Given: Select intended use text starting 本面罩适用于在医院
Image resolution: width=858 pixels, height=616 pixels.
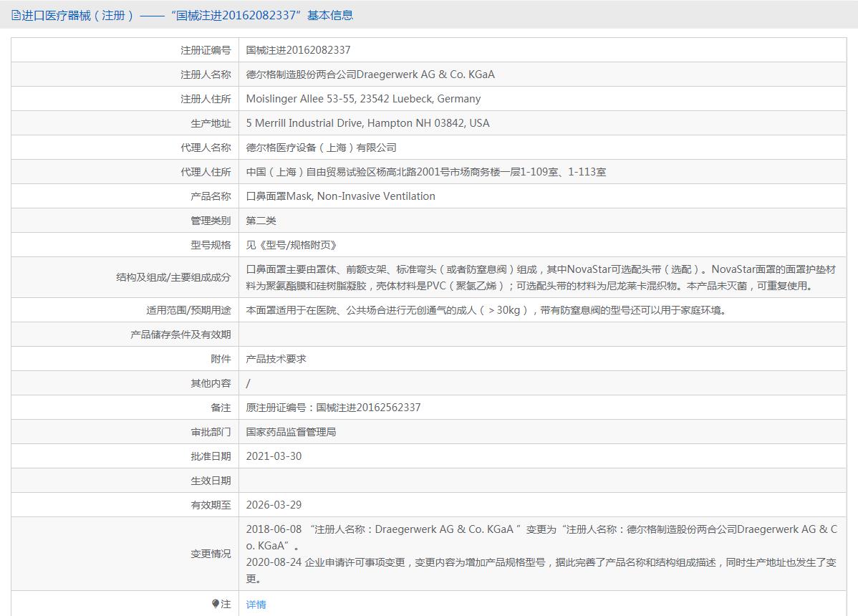Looking at the screenshot, I should click(x=486, y=310).
